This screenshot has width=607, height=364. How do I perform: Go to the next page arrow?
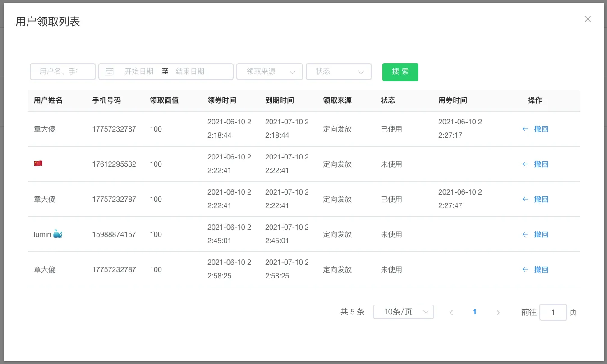(x=498, y=312)
